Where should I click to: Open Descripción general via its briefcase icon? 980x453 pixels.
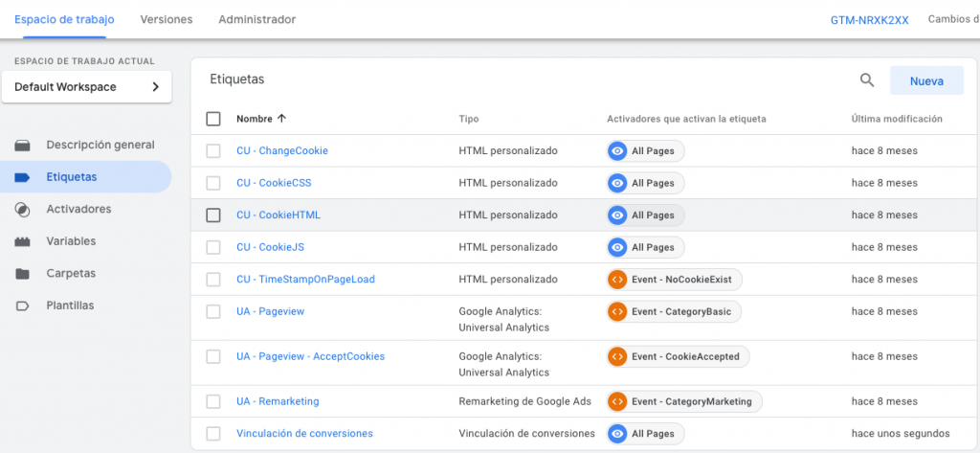[x=23, y=146]
